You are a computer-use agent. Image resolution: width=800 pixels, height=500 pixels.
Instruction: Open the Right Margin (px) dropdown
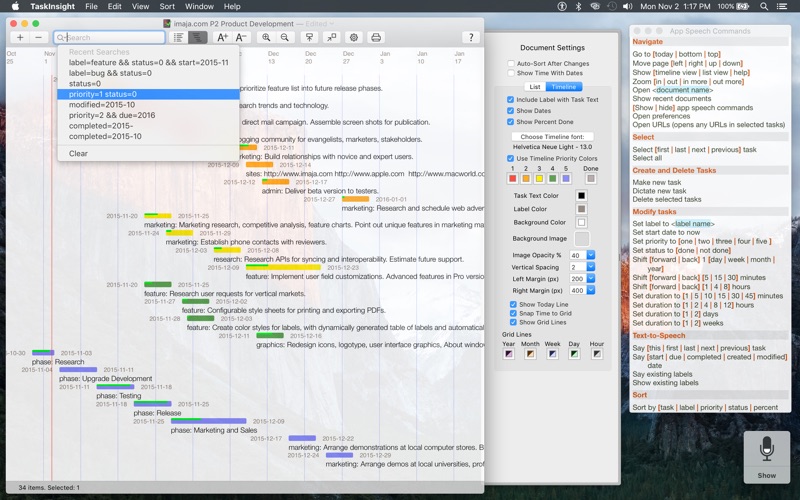[590, 290]
